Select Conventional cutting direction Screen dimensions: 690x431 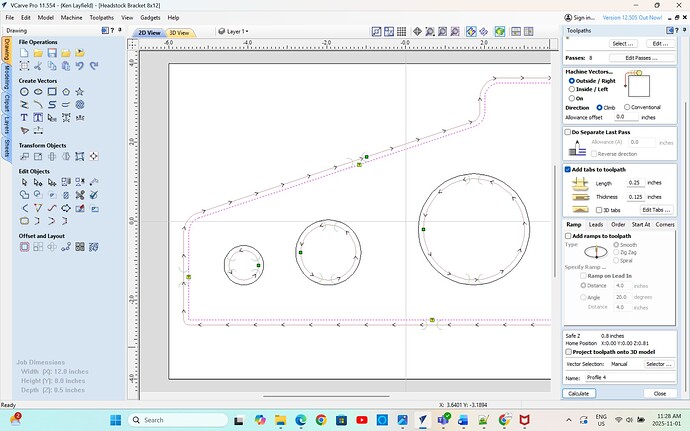tap(627, 107)
